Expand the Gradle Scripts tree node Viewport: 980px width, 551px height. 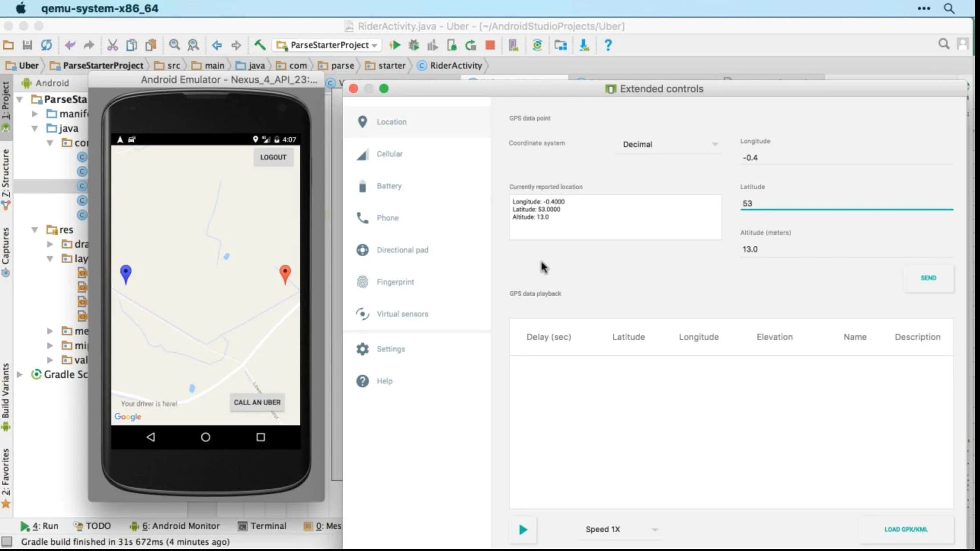[x=20, y=374]
